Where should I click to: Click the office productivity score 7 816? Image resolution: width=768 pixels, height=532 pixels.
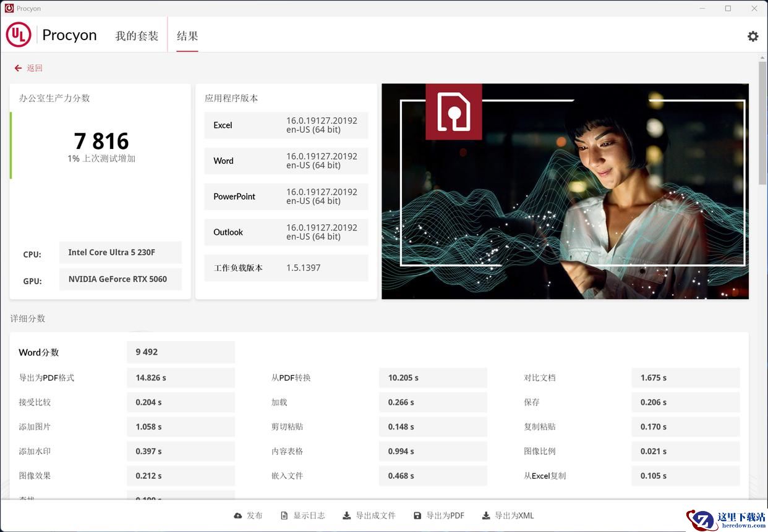101,141
